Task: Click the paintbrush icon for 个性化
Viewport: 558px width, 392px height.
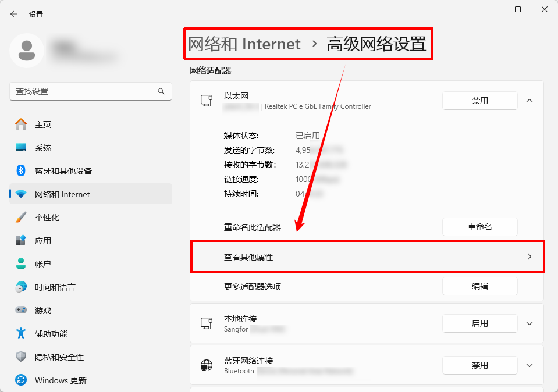Action: pyautogui.click(x=21, y=218)
